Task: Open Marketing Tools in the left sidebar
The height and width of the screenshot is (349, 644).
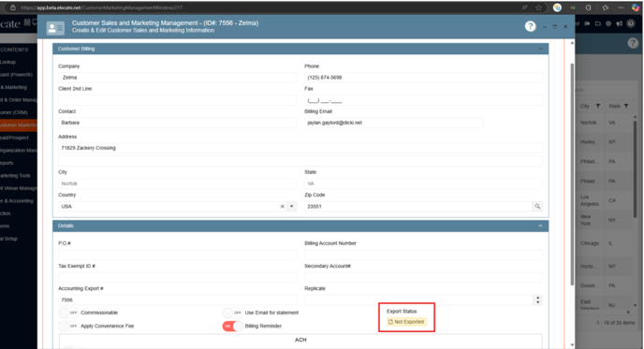Action: pyautogui.click(x=16, y=176)
